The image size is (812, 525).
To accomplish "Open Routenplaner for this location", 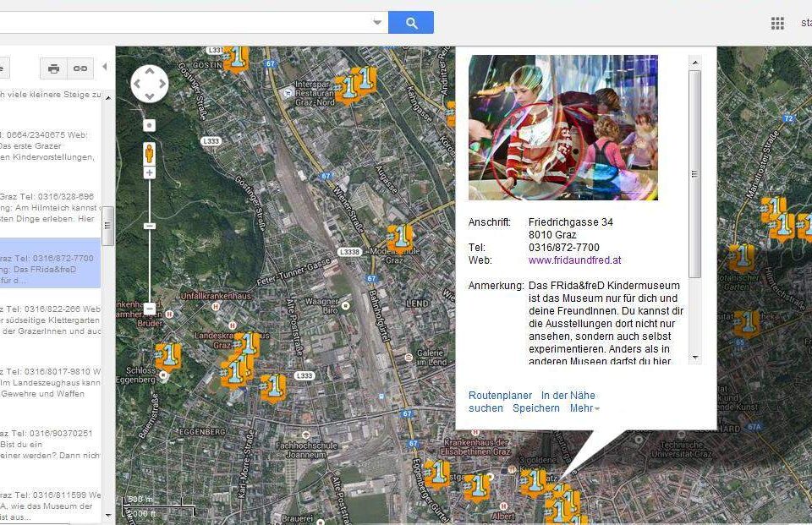I will tap(500, 396).
